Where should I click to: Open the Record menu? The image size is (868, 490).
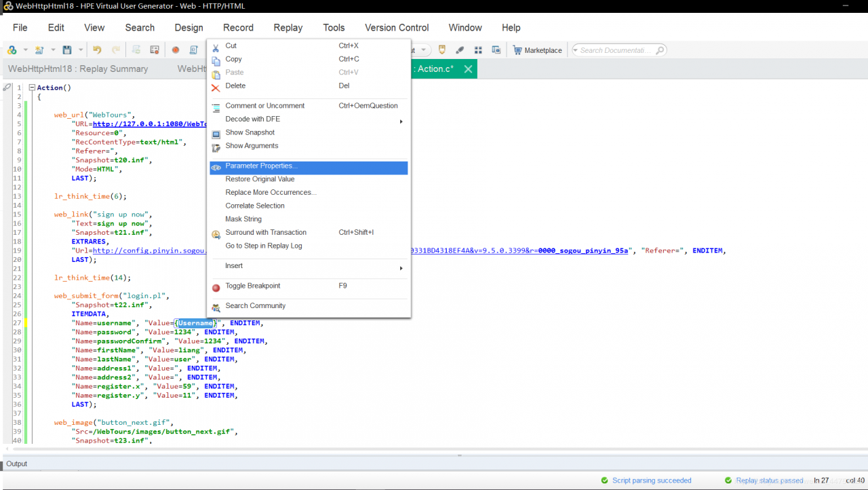point(239,28)
